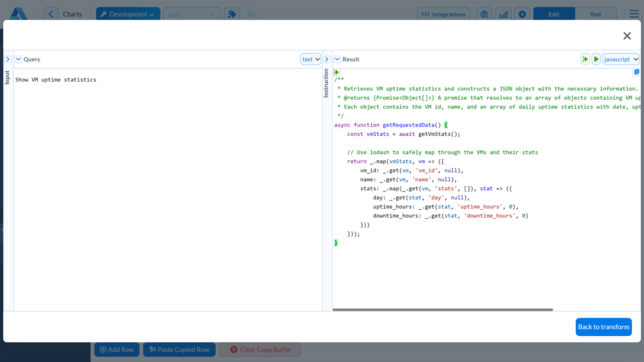Click the globe icon in the top toolbar

[x=484, y=13]
